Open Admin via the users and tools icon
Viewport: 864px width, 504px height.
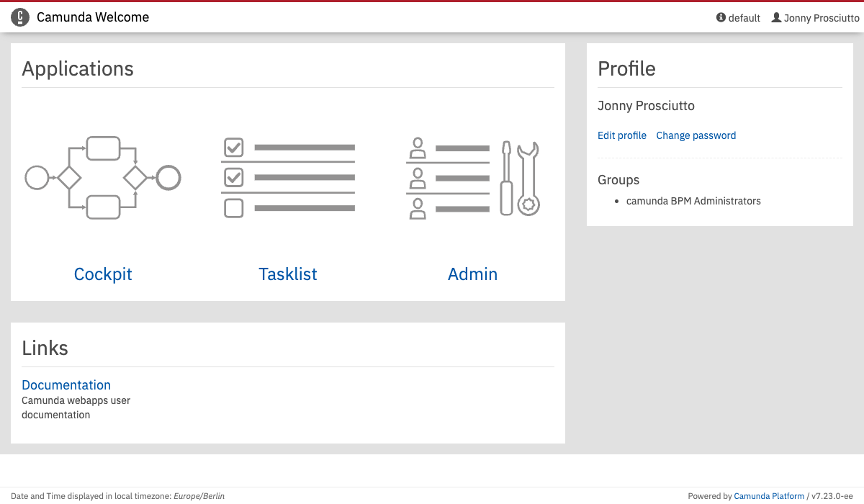(x=473, y=177)
